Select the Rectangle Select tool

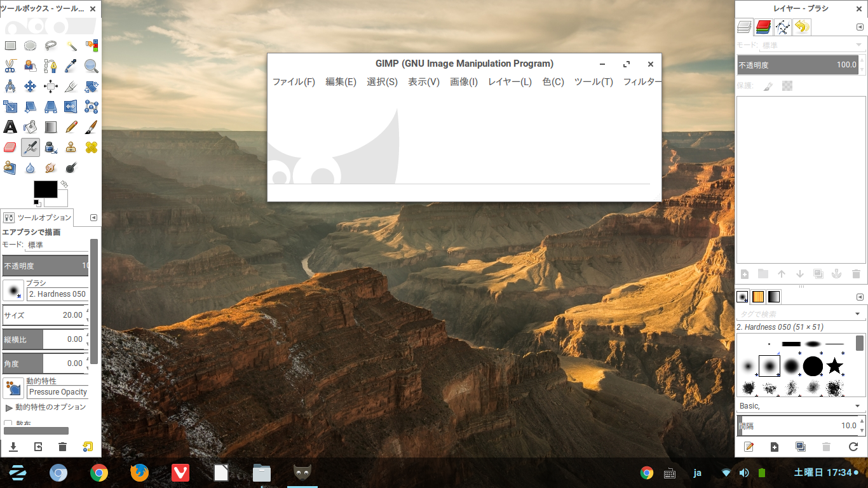pyautogui.click(x=10, y=46)
